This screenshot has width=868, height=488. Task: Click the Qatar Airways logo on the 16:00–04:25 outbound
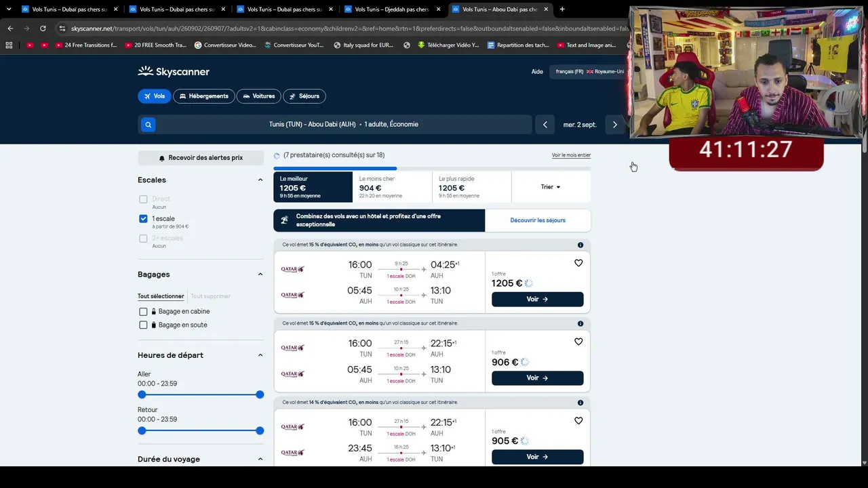293,269
